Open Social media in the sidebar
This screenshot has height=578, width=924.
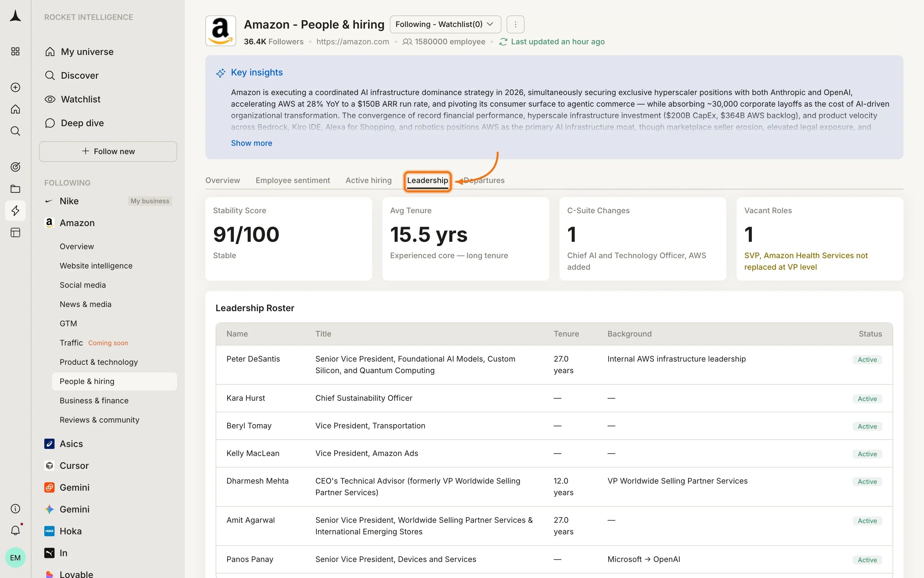pos(82,285)
